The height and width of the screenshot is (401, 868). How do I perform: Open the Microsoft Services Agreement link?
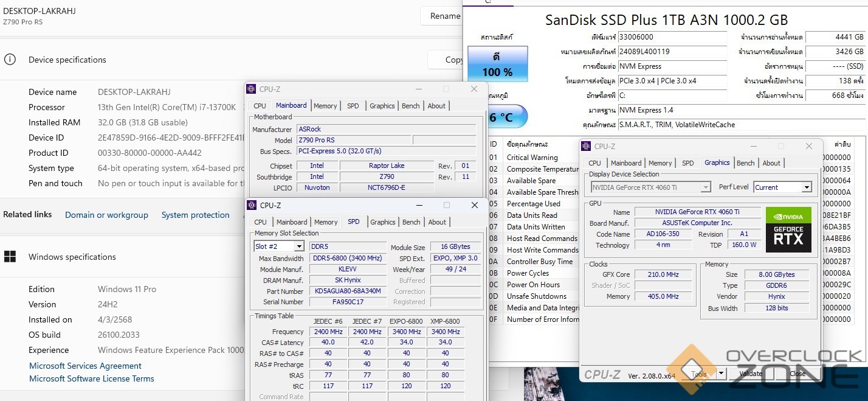pyautogui.click(x=85, y=366)
